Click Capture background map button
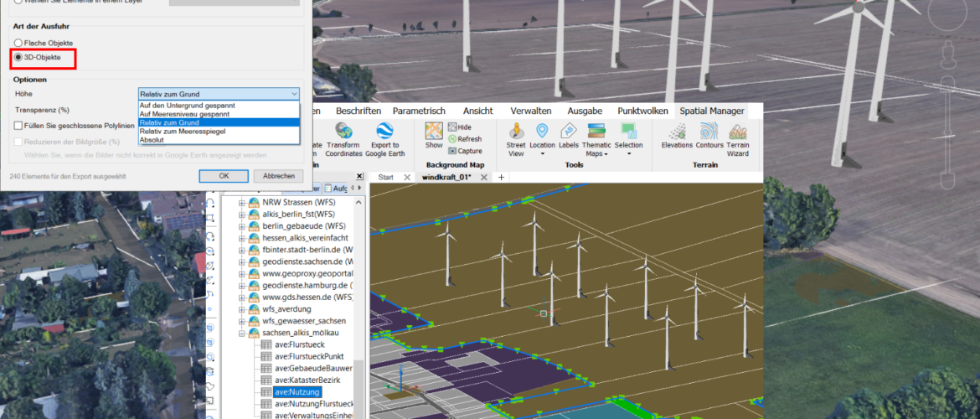 464,151
